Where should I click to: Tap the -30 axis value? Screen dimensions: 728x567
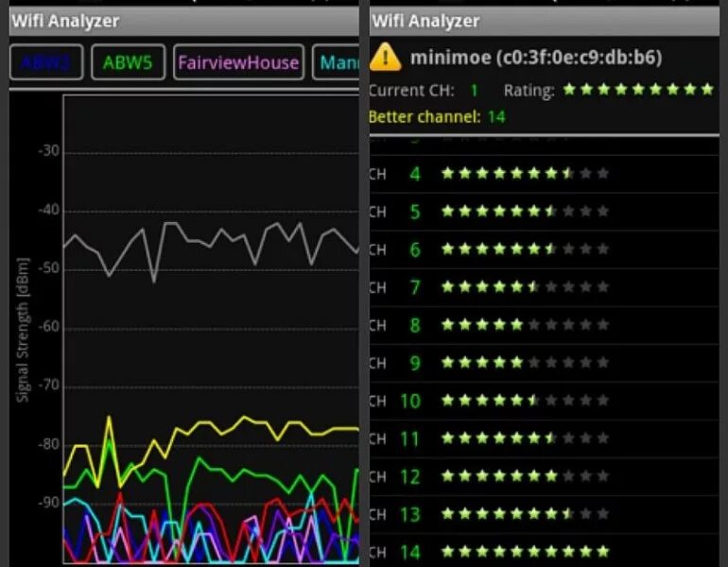(49, 151)
